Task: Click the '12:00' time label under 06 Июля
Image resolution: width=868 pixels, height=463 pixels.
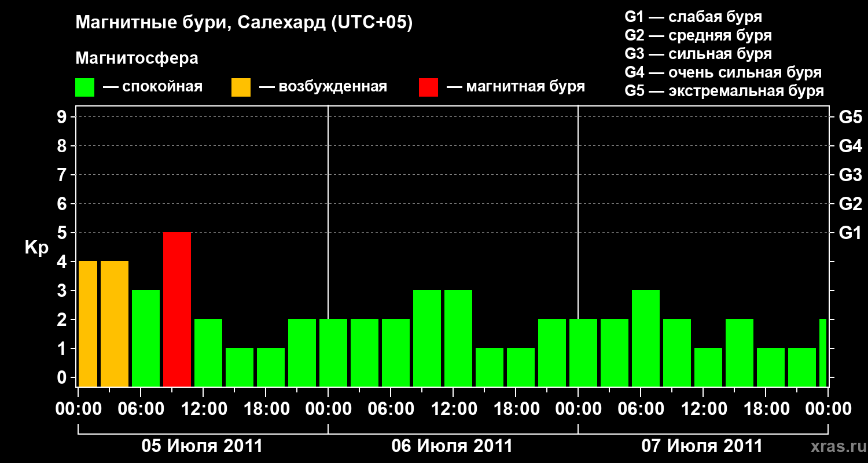Action: point(453,409)
